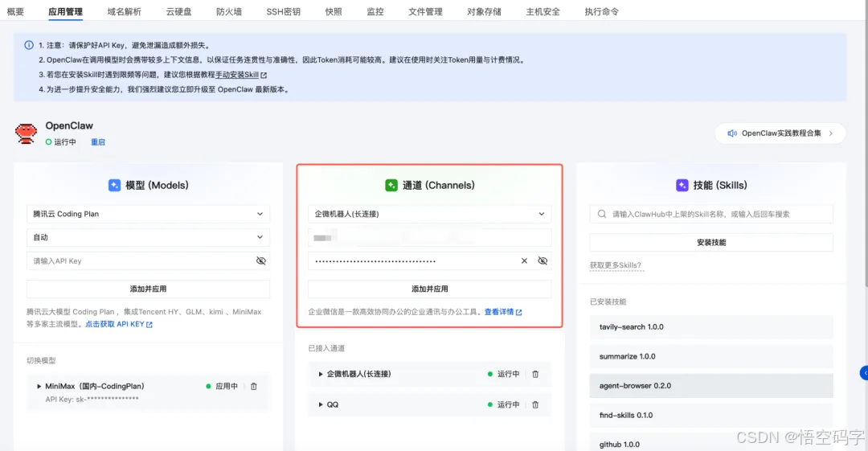Click the 安装技能 button

(x=711, y=242)
